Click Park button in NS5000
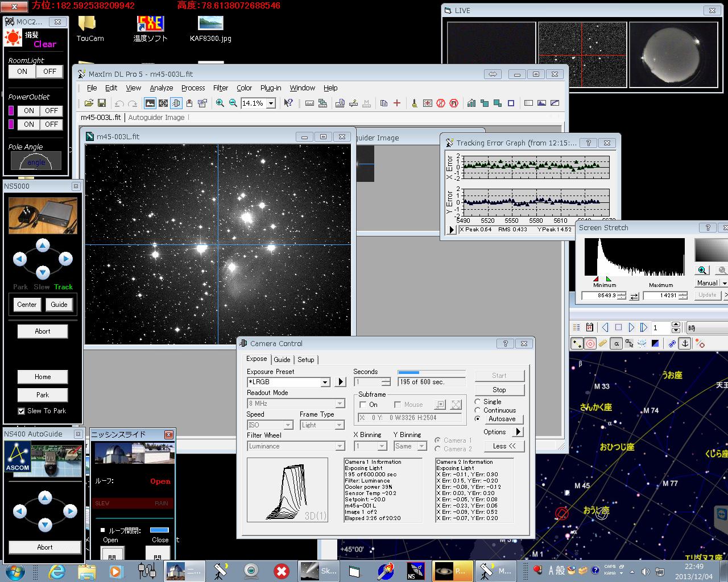 (x=43, y=395)
